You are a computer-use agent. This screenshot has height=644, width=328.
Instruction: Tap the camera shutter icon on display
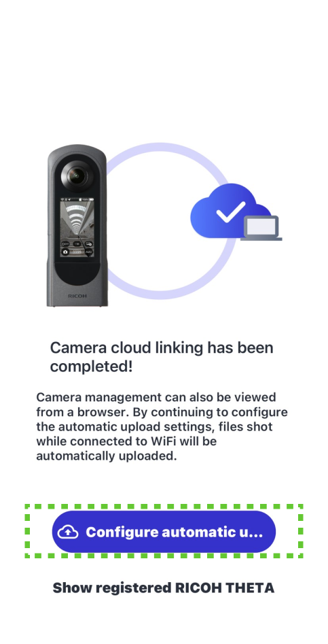(65, 252)
